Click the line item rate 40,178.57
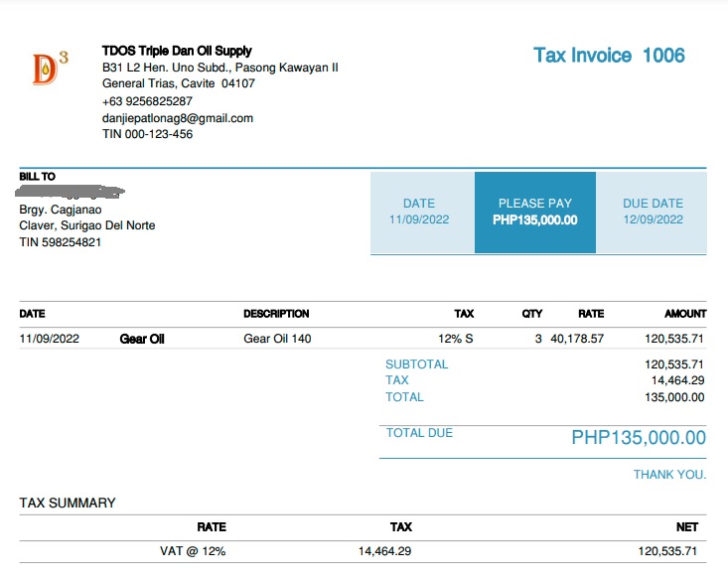The height and width of the screenshot is (579, 728). click(576, 340)
